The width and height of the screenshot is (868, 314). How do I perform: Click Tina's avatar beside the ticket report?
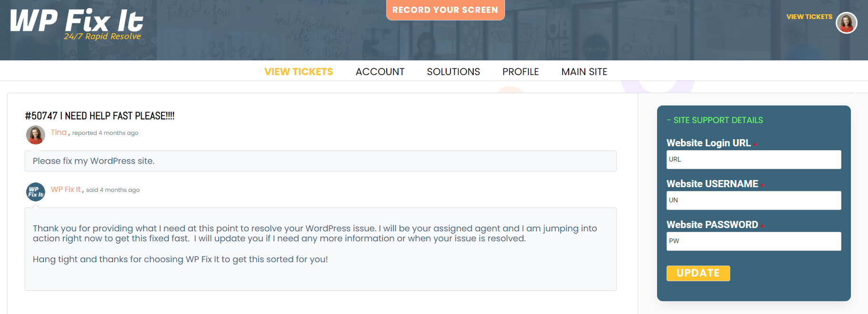click(x=36, y=135)
